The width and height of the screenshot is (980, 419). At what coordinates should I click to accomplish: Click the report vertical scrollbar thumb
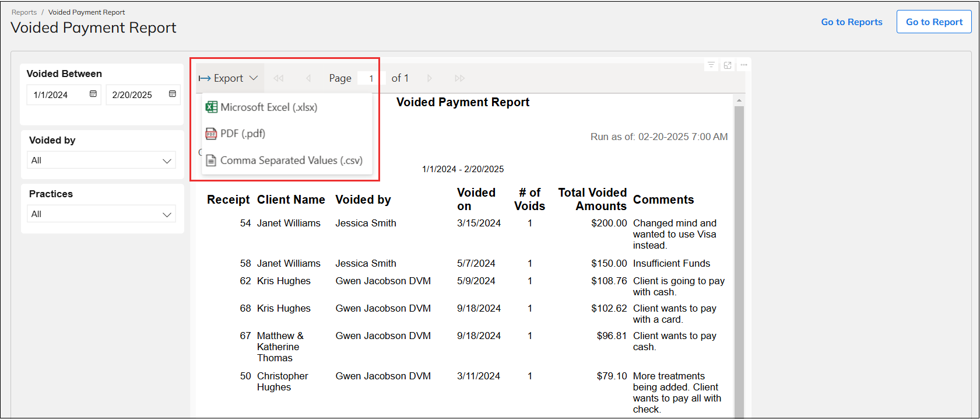tap(739, 261)
